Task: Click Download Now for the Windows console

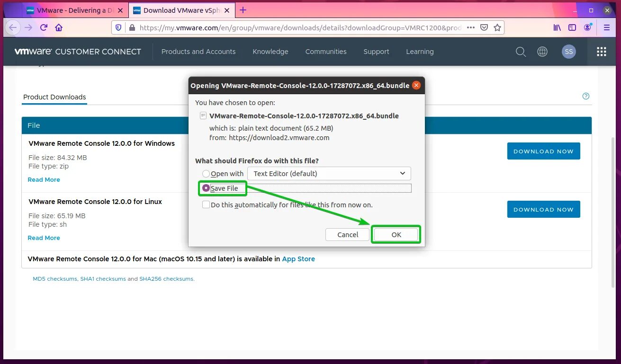Action: 543,151
